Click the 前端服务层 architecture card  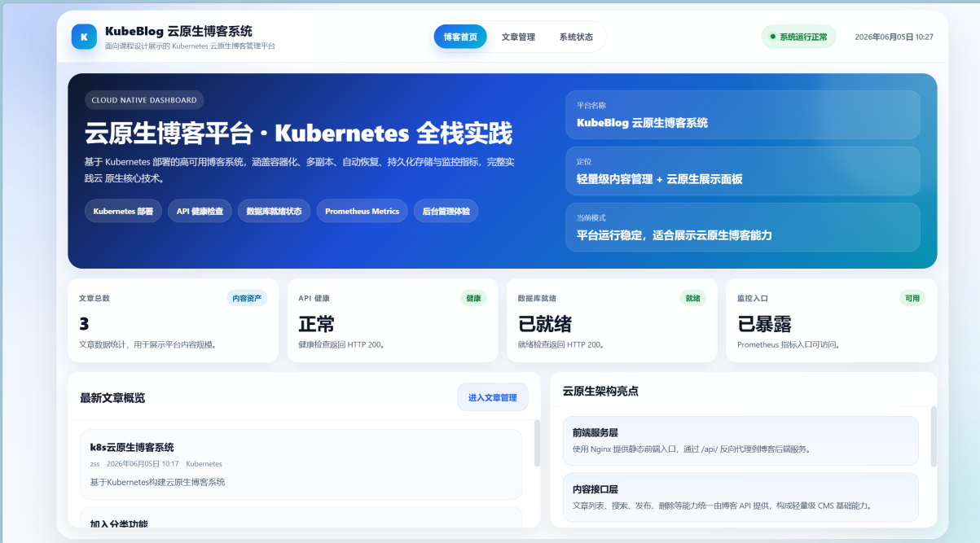(x=740, y=440)
